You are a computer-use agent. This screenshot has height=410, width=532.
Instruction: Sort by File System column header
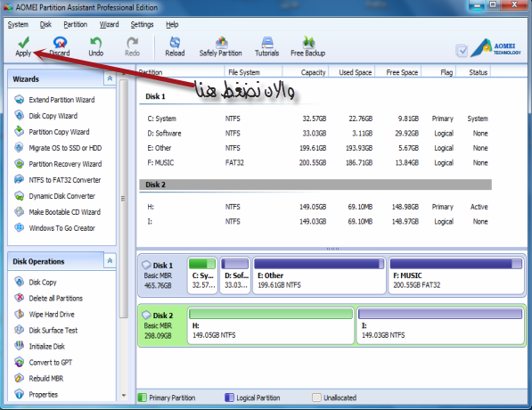click(253, 72)
